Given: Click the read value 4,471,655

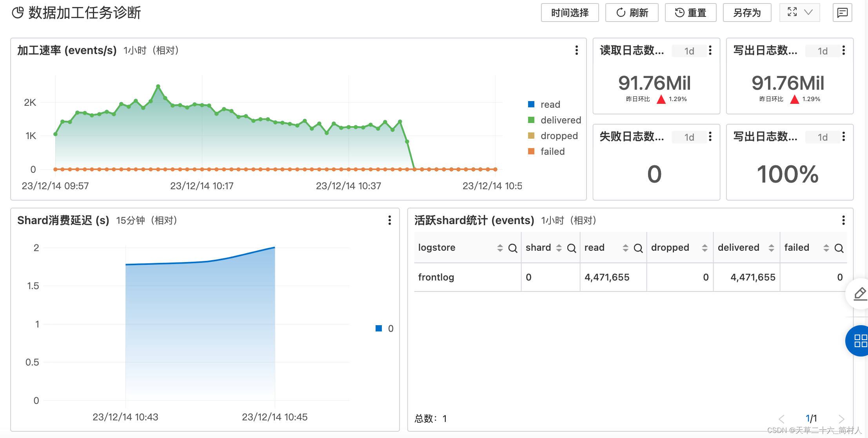Looking at the screenshot, I should (607, 277).
